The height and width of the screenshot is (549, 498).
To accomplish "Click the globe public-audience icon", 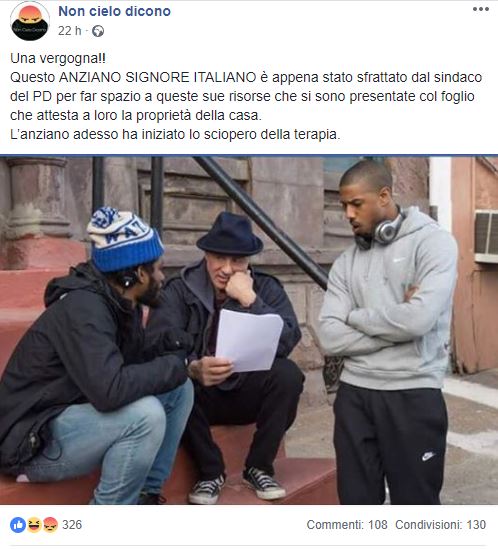I will (x=98, y=32).
